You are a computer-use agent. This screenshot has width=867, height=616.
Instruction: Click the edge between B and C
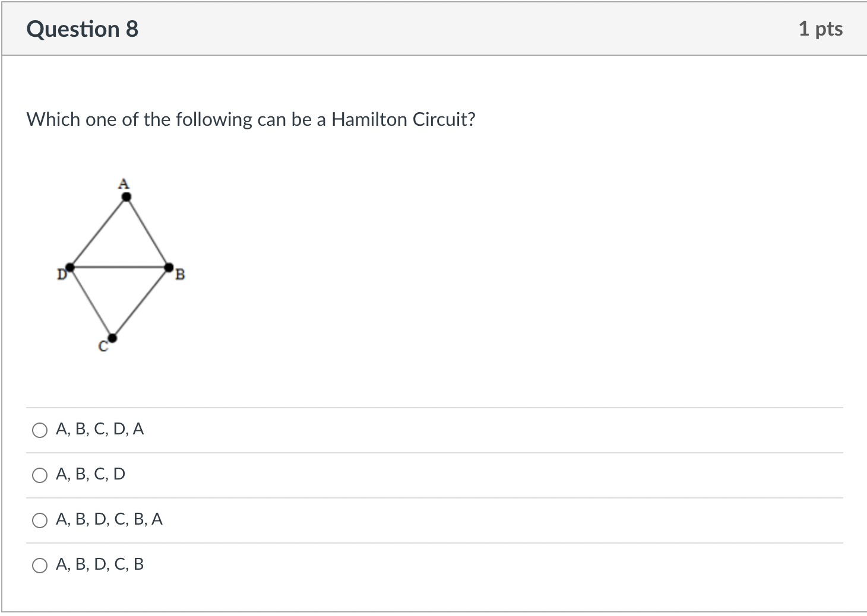point(141,303)
